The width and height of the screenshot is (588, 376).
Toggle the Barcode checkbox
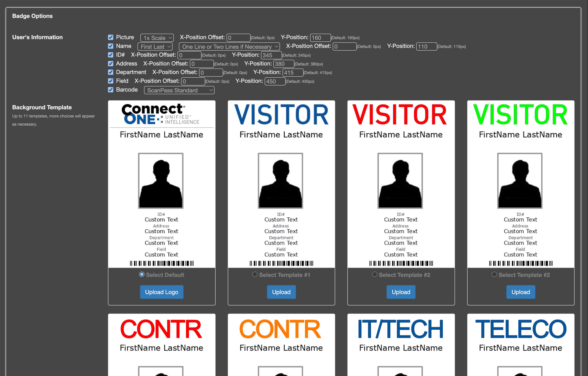[x=111, y=90]
